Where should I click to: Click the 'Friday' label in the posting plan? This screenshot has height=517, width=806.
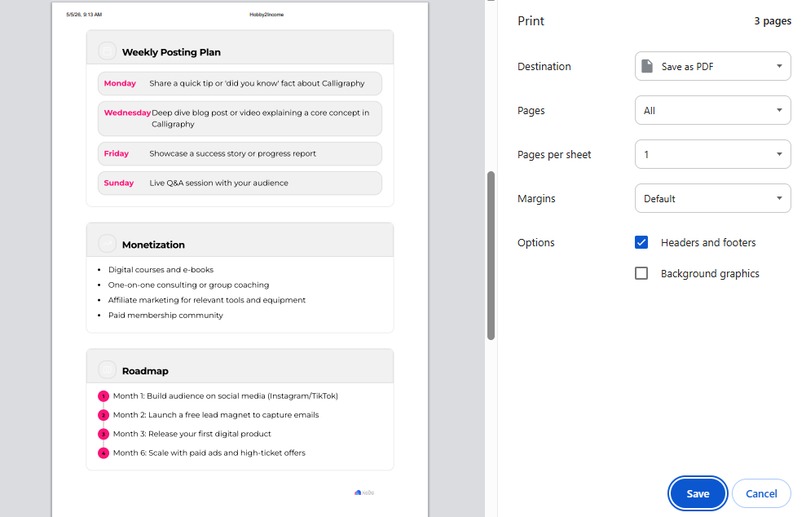pos(116,153)
